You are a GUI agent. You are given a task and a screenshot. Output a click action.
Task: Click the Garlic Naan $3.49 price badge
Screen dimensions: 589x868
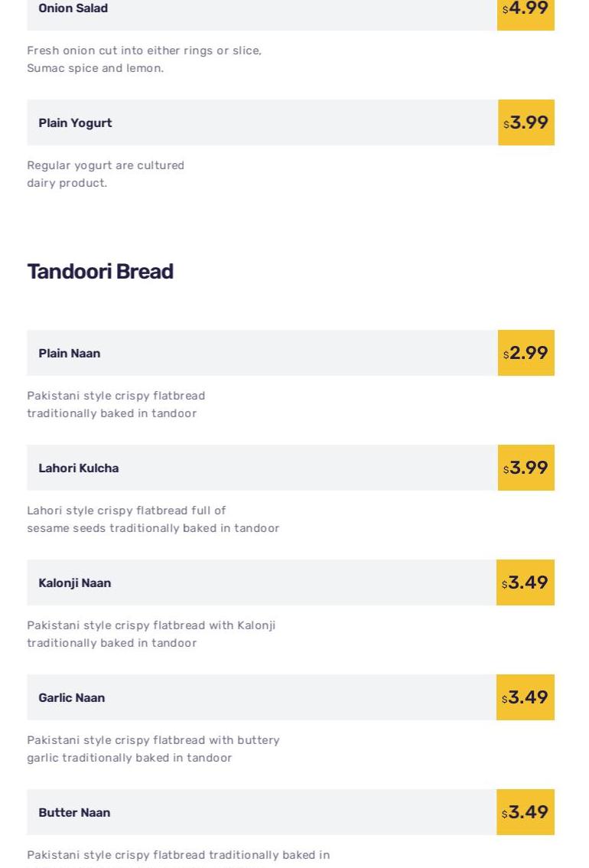click(526, 697)
